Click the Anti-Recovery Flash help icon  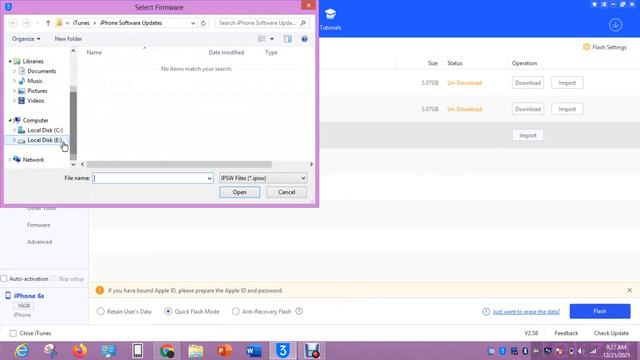[x=299, y=311]
